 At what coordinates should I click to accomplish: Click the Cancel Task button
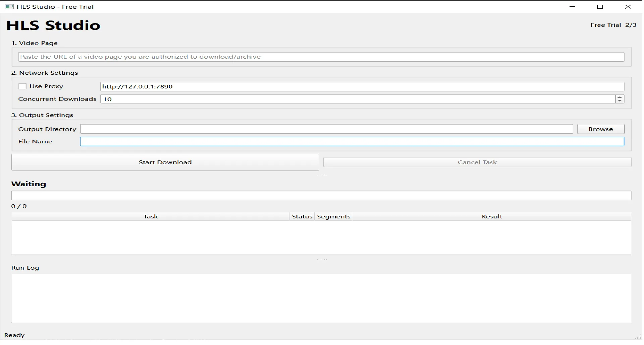click(x=477, y=162)
